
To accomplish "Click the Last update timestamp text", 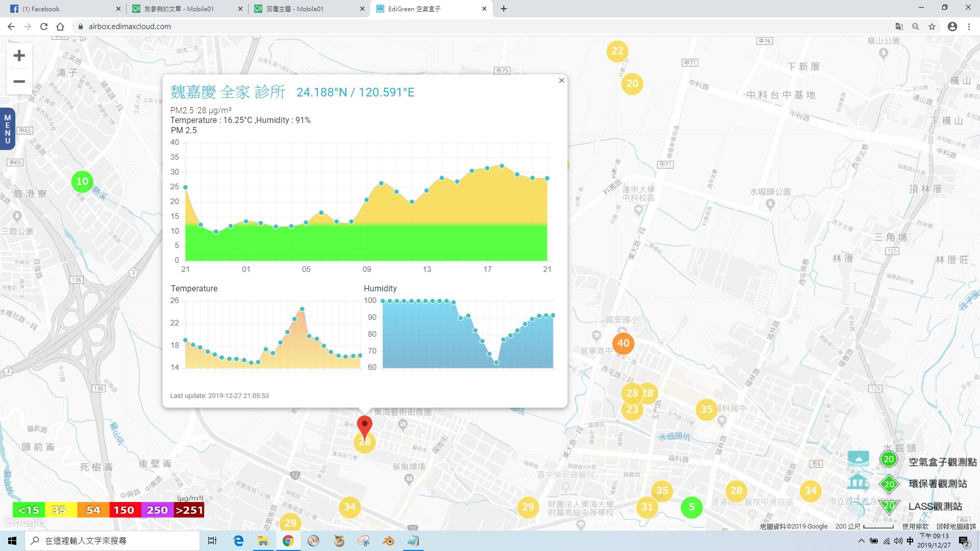I will click(219, 395).
